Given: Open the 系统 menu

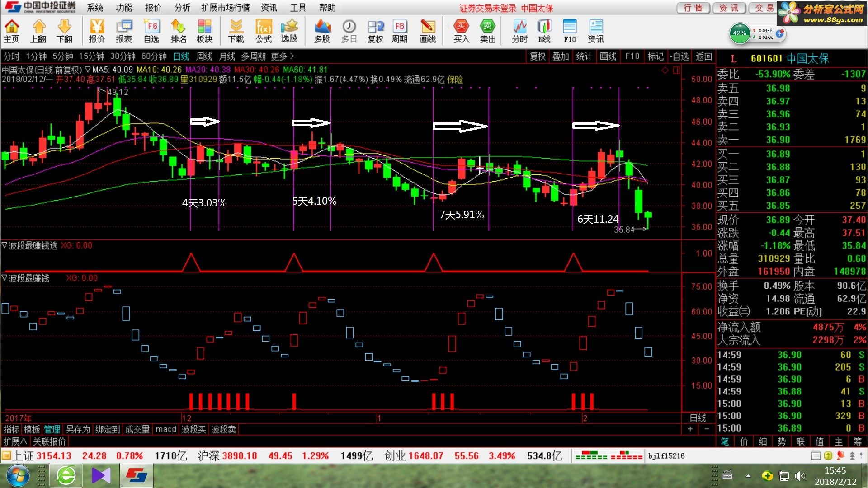Looking at the screenshot, I should coord(95,8).
